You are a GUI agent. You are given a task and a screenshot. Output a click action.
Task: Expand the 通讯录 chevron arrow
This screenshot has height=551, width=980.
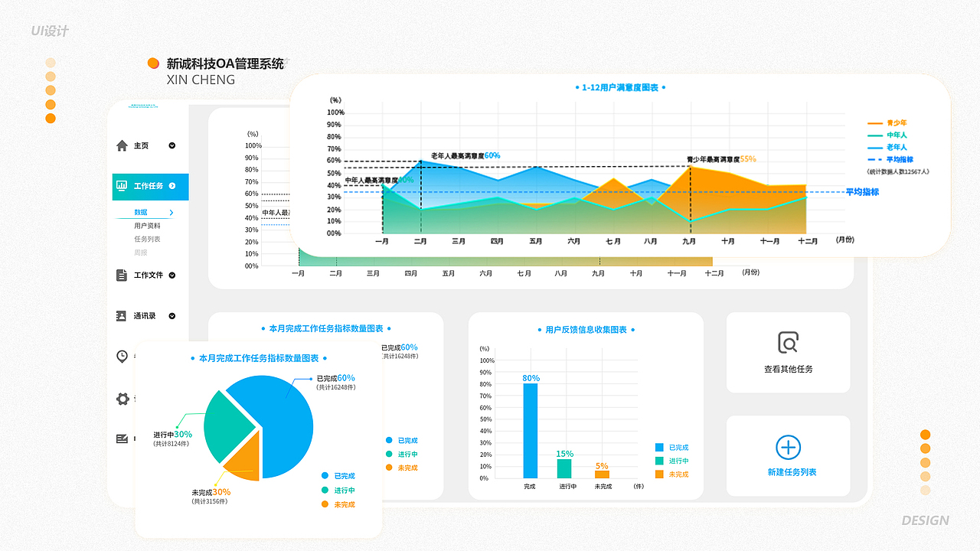pos(172,316)
